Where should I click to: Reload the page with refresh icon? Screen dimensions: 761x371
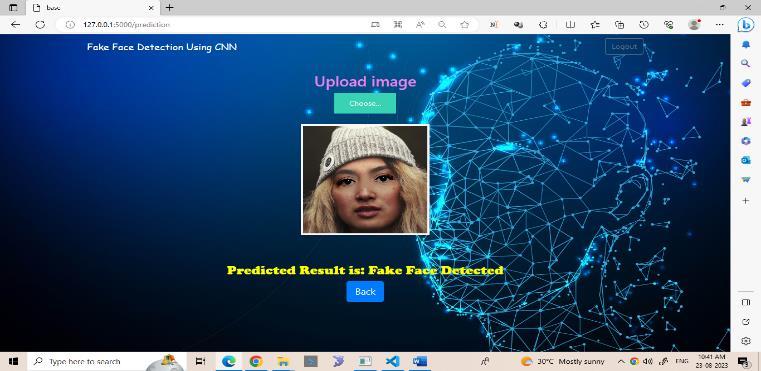pos(40,25)
